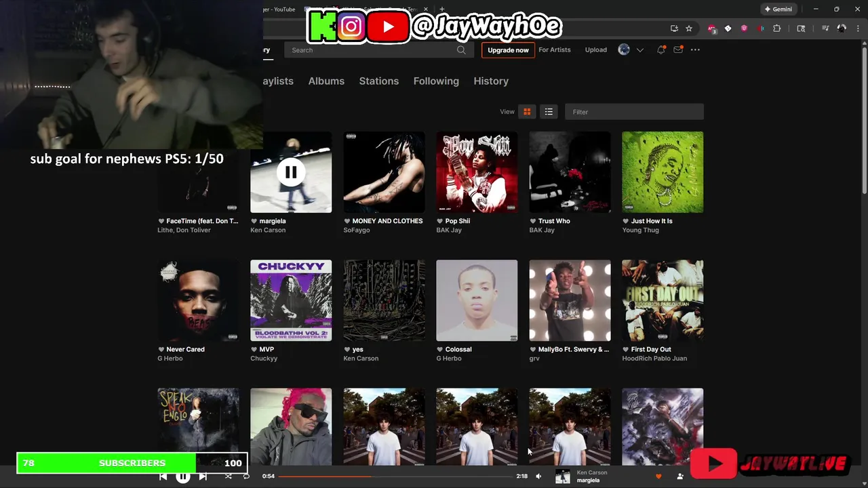
Task: Click the G Herbo link under Colossal
Action: coord(449,359)
